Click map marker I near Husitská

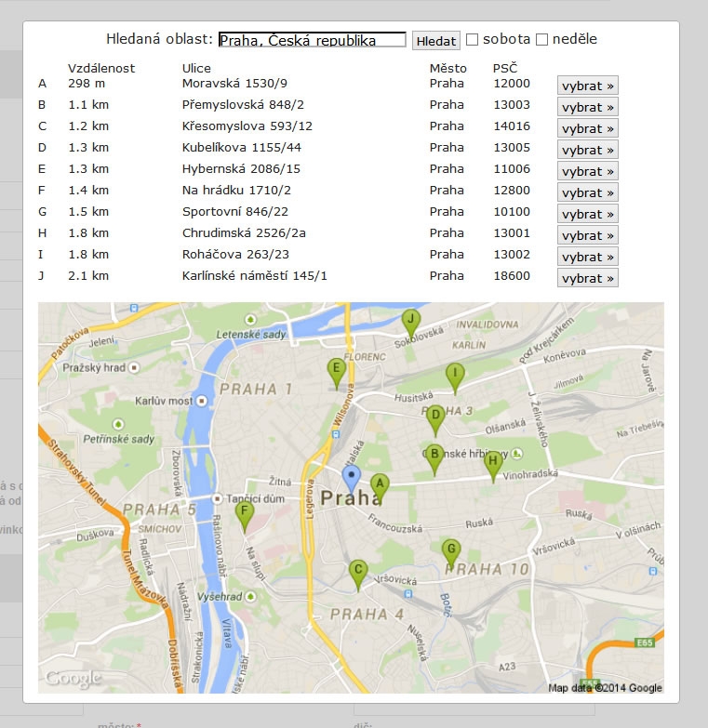click(454, 374)
